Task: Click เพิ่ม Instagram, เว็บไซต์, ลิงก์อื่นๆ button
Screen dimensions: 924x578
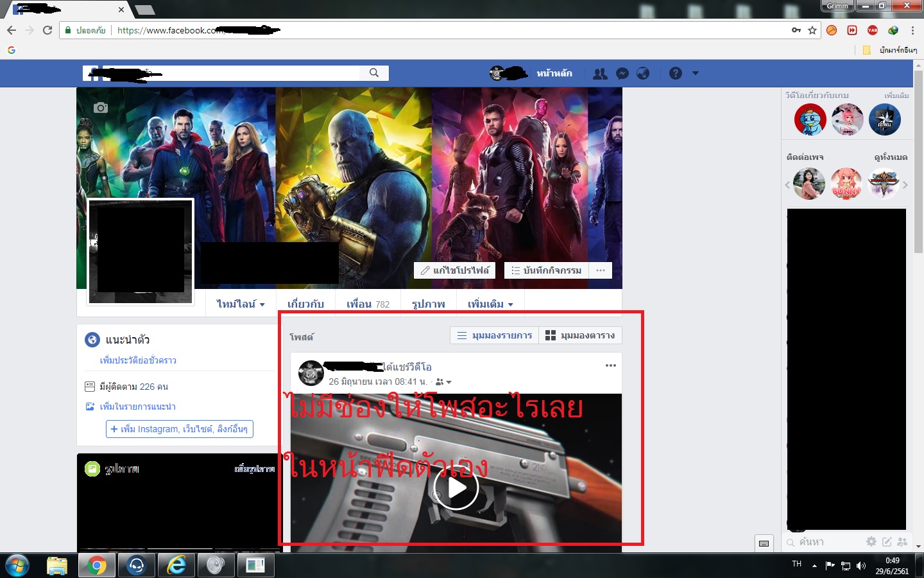Action: (x=180, y=429)
